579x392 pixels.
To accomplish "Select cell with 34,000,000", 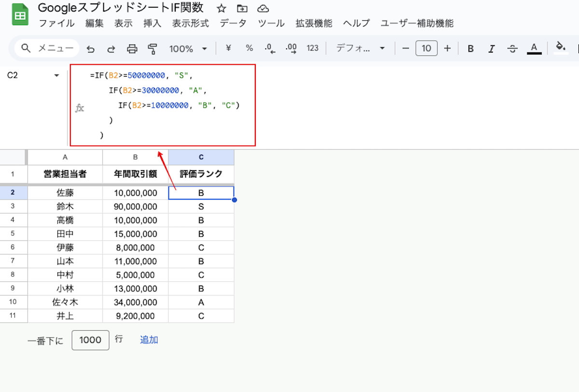I will pos(136,302).
